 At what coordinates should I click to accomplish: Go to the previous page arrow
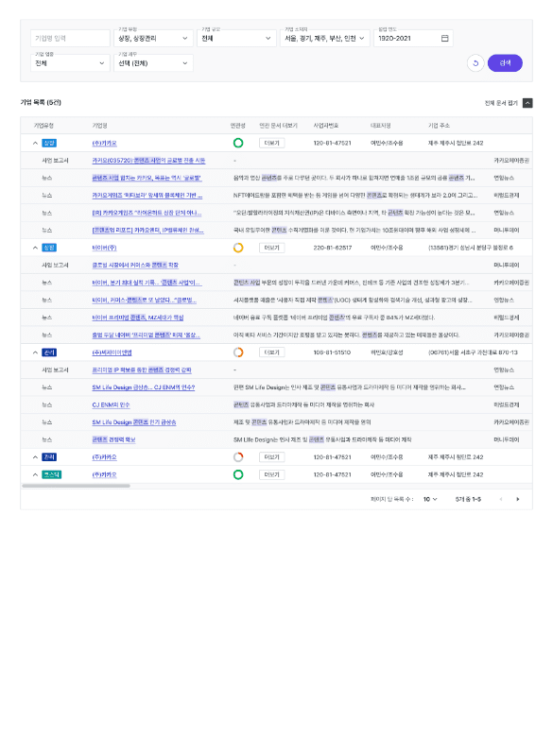pyautogui.click(x=500, y=499)
